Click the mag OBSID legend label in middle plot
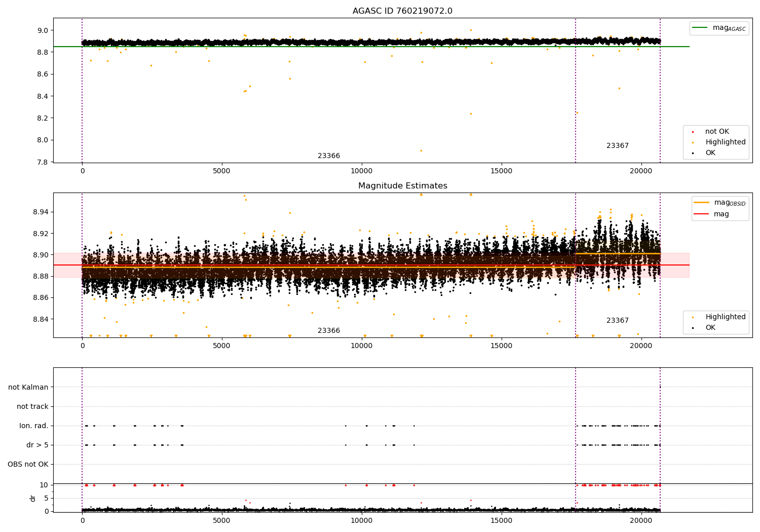Image resolution: width=760 pixels, height=532 pixels. [x=730, y=203]
